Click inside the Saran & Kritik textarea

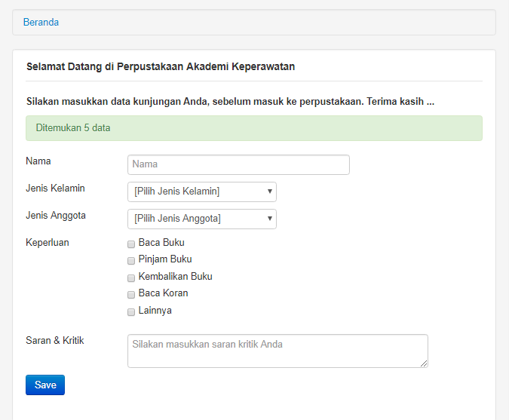pos(277,351)
